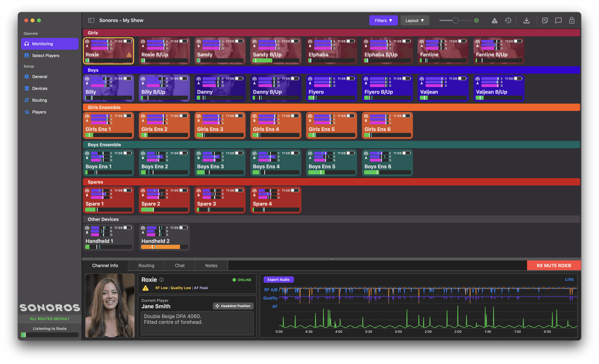The width and height of the screenshot is (599, 364).
Task: Click the padlock lock icon
Action: [x=572, y=21]
